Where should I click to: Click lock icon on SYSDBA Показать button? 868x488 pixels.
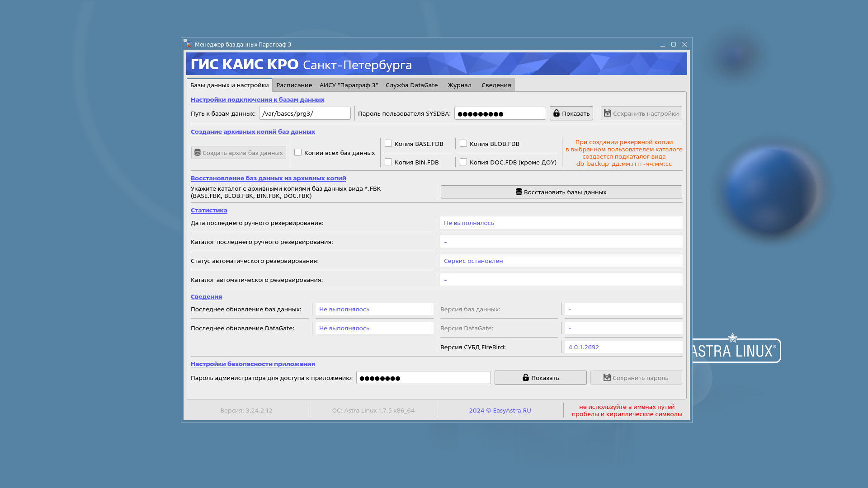pyautogui.click(x=557, y=113)
